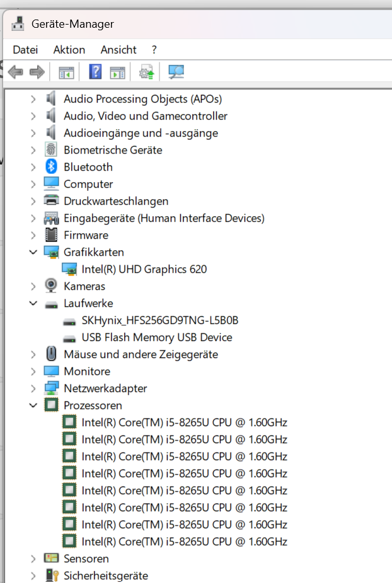The height and width of the screenshot is (583, 392).
Task: Click the printer icon for Druckwarteschlangen
Action: [x=51, y=200]
